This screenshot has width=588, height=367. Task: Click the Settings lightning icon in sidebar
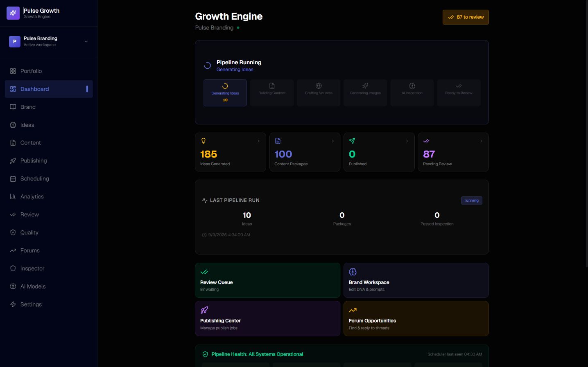[x=13, y=304]
